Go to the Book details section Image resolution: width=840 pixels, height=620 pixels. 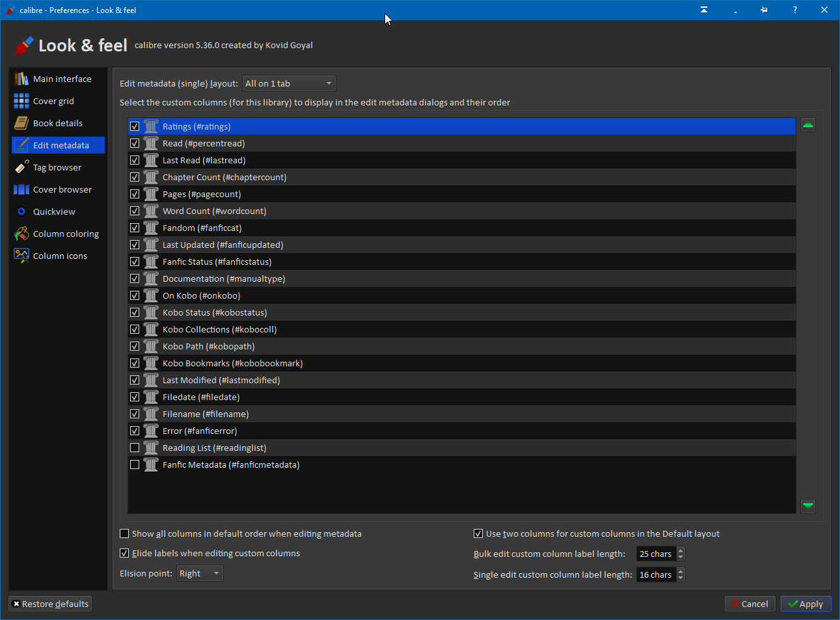[x=58, y=123]
